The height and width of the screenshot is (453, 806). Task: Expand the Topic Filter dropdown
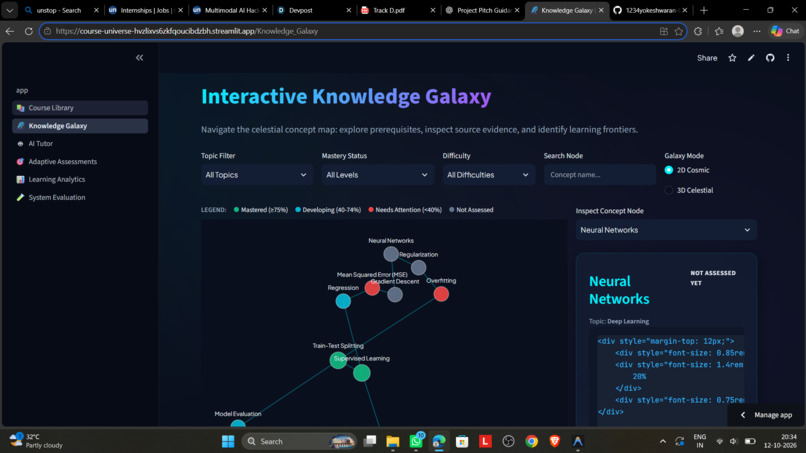click(257, 175)
